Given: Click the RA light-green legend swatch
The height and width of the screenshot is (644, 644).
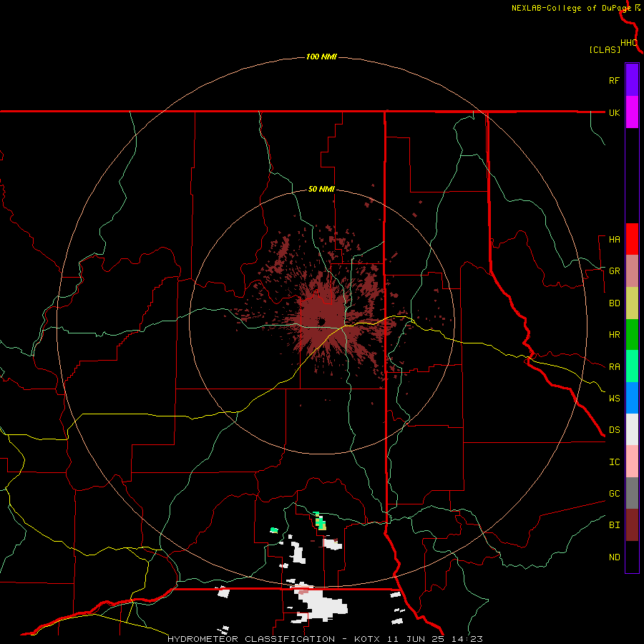Looking at the screenshot, I should (x=632, y=366).
